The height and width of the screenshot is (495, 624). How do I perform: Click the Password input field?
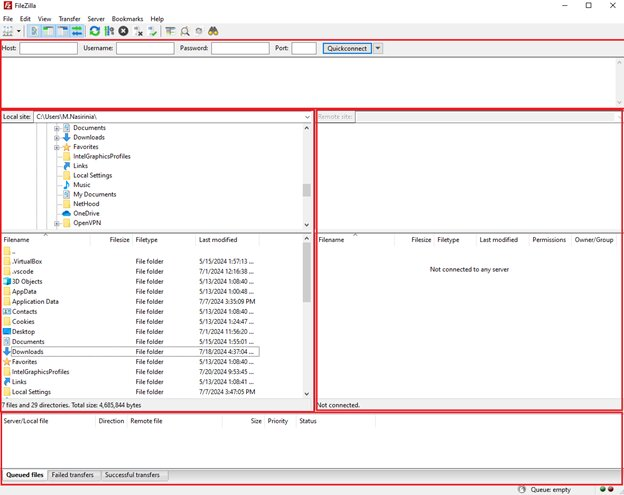pos(240,48)
